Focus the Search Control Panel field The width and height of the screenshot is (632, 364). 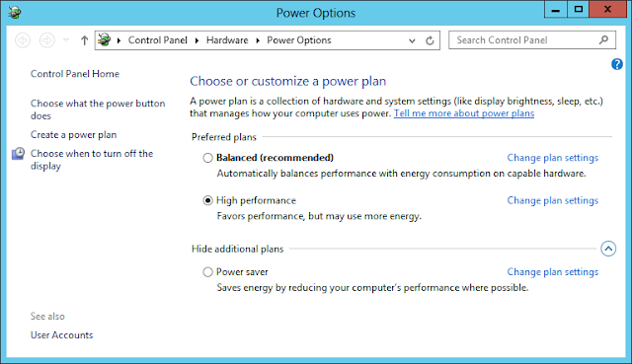(x=532, y=40)
